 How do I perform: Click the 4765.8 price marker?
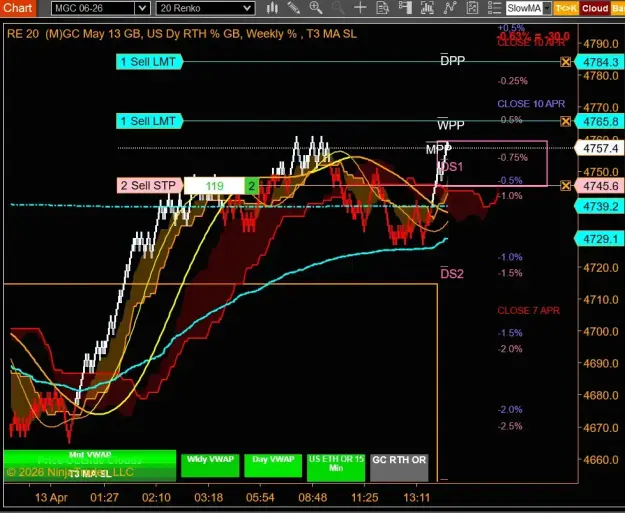600,122
